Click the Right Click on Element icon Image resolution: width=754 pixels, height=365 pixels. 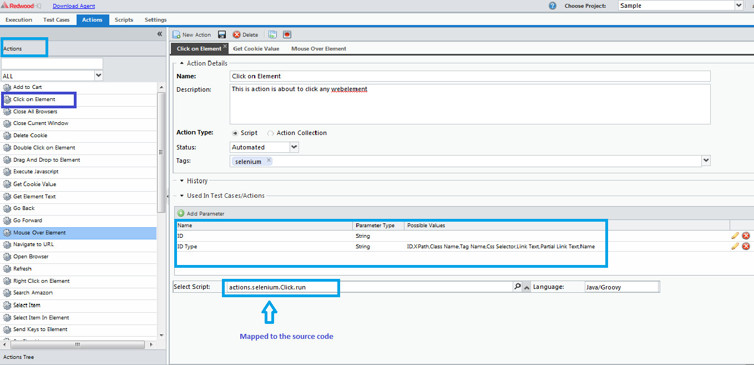point(7,281)
